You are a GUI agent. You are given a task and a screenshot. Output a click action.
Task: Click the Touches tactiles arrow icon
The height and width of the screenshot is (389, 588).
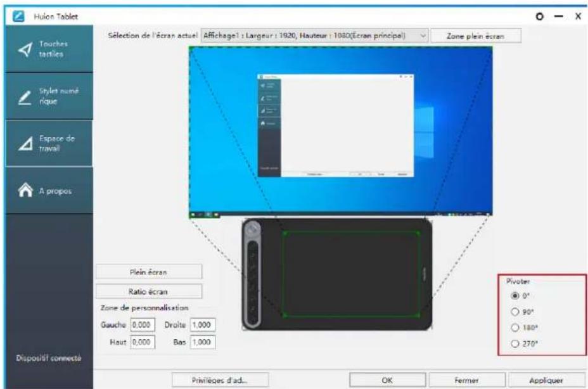pyautogui.click(x=25, y=49)
